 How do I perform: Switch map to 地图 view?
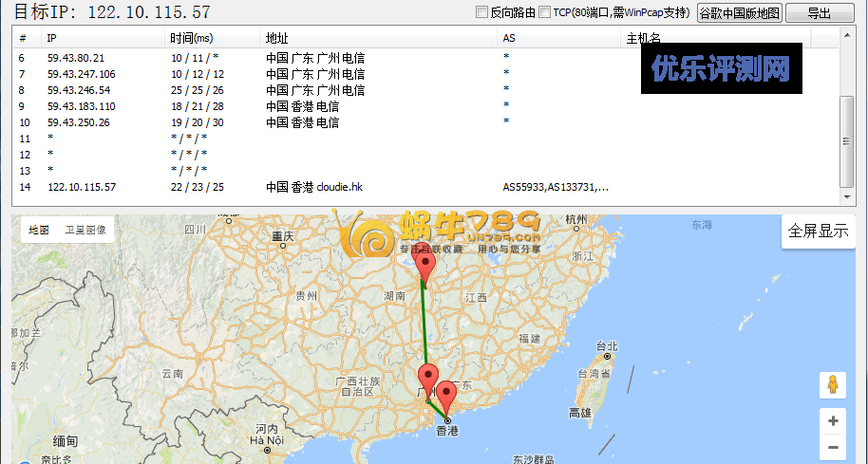tap(39, 230)
